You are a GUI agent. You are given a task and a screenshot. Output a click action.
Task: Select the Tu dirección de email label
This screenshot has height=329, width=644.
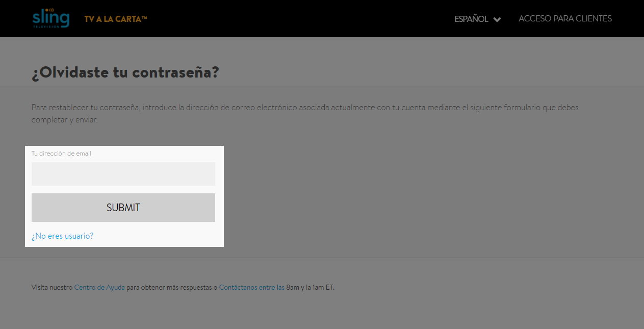pyautogui.click(x=61, y=154)
